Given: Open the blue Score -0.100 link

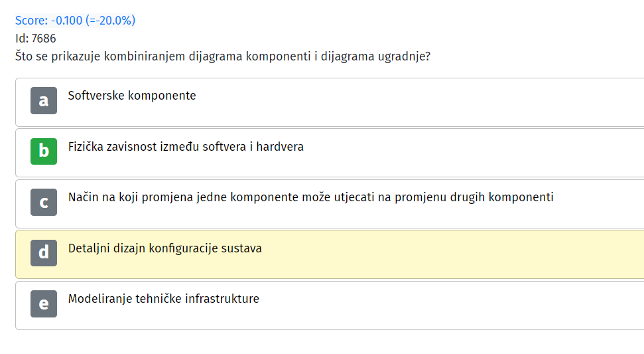Looking at the screenshot, I should pyautogui.click(x=75, y=20).
